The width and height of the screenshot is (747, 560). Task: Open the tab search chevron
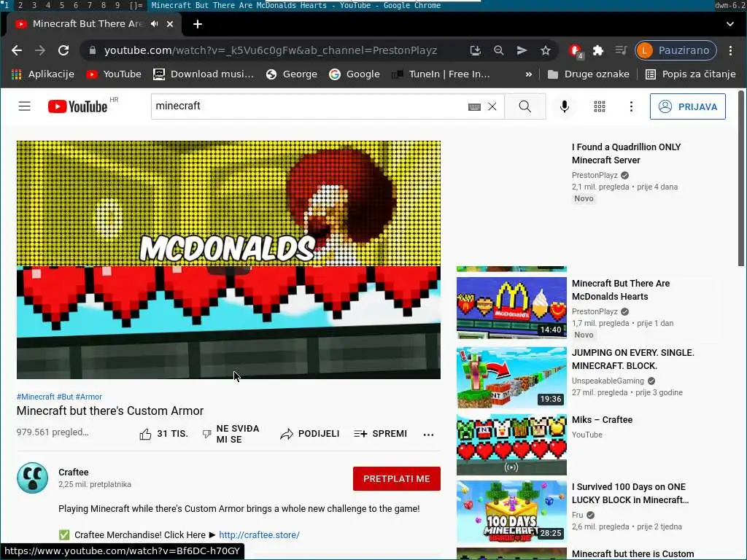click(x=729, y=24)
